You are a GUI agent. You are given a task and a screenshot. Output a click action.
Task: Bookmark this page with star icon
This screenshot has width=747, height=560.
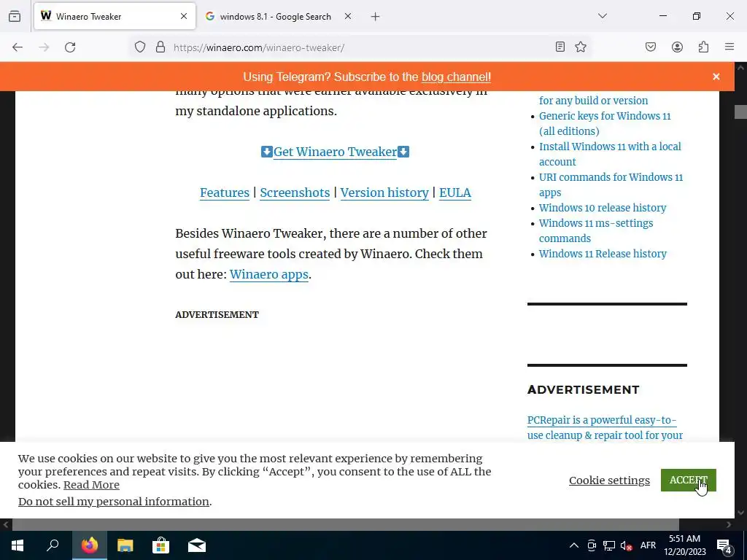tap(580, 47)
